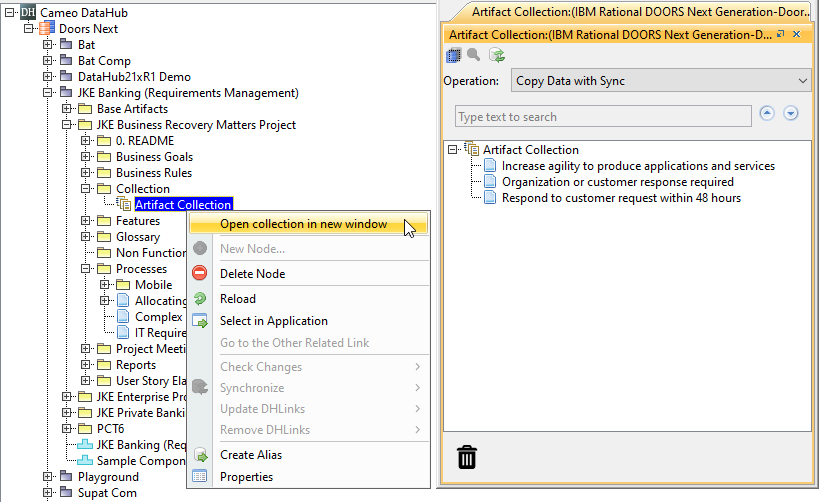Select Increase agility to produce applications item
The height and width of the screenshot is (504, 822).
point(638,166)
